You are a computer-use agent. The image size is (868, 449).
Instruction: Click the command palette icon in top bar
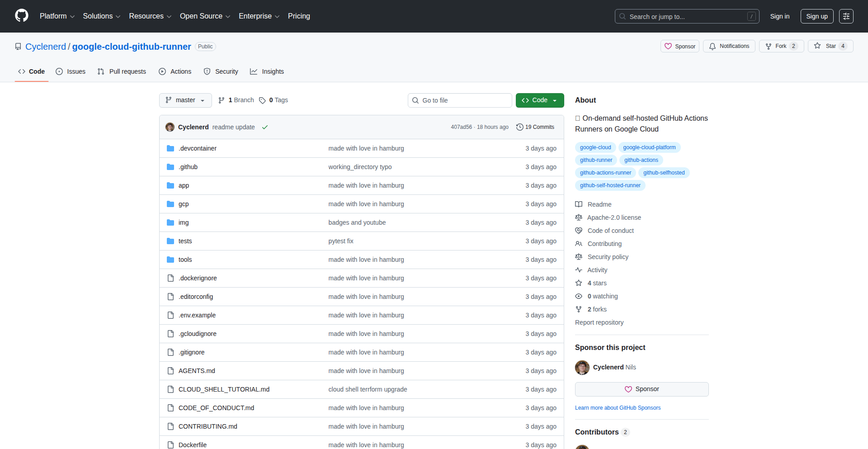point(846,16)
